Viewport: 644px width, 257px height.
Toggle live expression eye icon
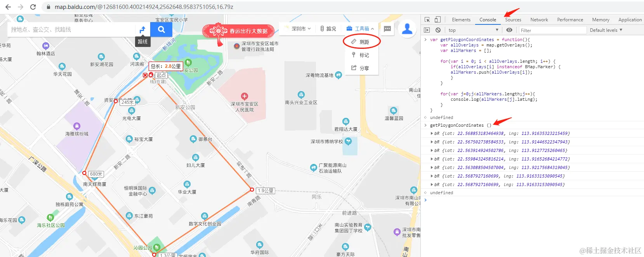pos(509,30)
